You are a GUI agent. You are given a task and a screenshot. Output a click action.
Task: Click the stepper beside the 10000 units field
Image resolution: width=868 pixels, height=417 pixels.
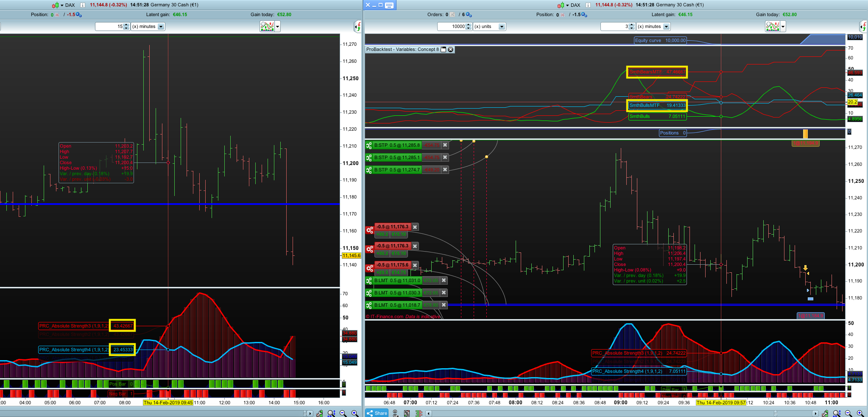point(468,26)
